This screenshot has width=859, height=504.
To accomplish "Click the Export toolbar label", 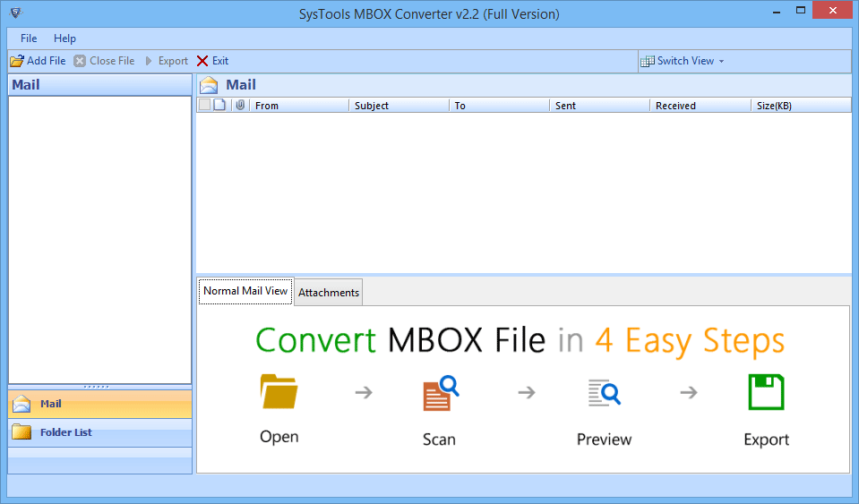I will (173, 61).
